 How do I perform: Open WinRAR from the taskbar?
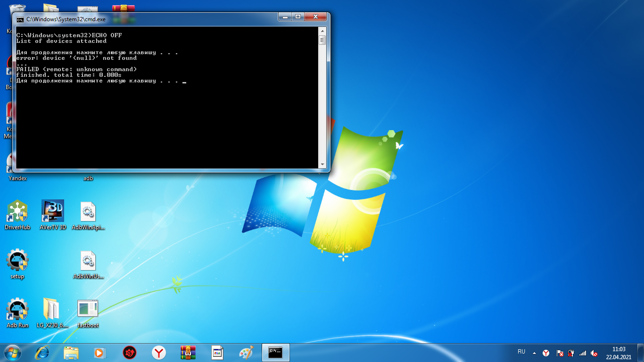pyautogui.click(x=188, y=353)
